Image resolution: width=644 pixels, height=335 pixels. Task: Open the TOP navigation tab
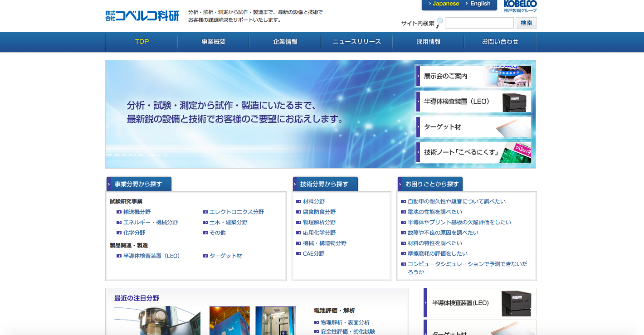[x=142, y=42]
